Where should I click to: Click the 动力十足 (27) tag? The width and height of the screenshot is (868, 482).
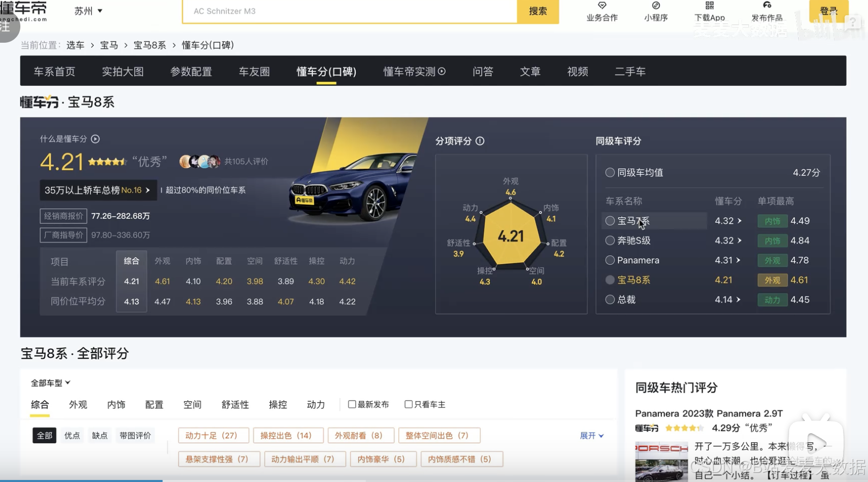coord(214,436)
